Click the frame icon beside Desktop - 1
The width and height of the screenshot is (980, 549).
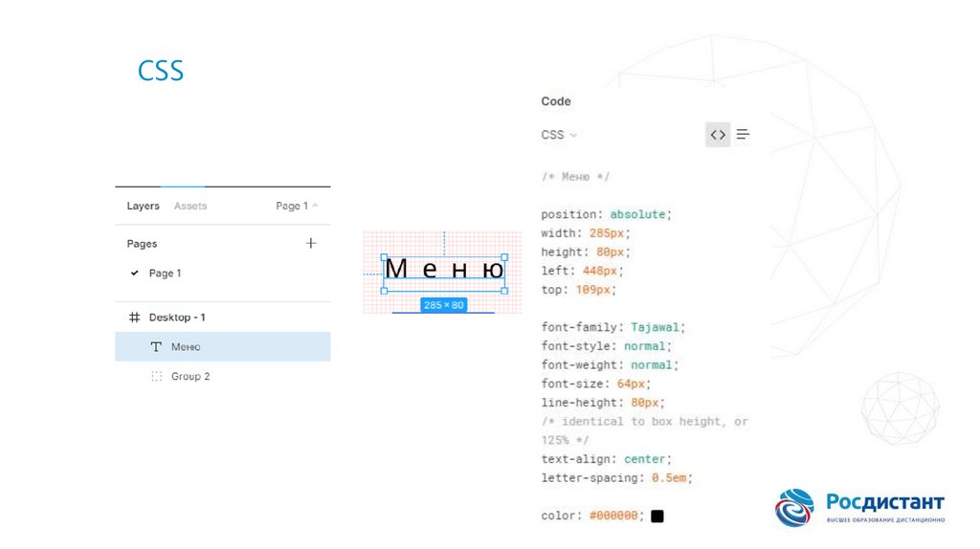pyautogui.click(x=134, y=318)
